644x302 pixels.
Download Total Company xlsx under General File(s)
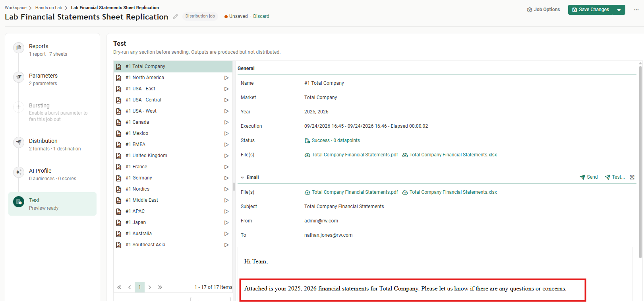(449, 155)
